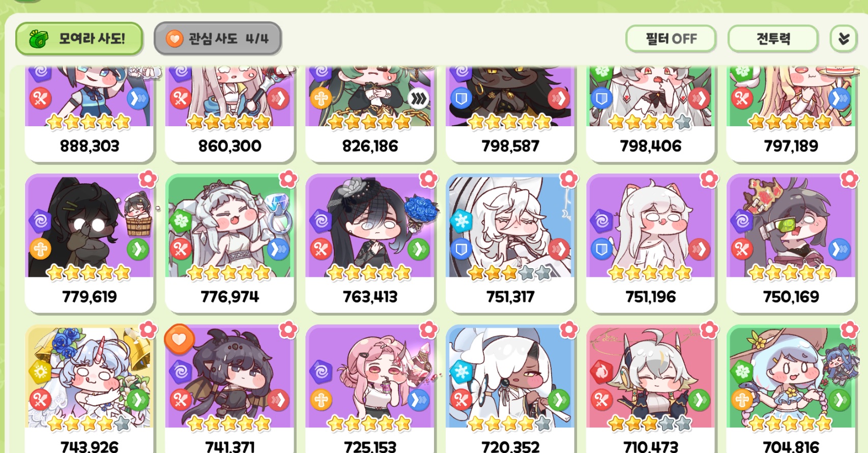Viewport: 868px width, 453px height.
Task: Expand the double-chevron sort order button
Action: coord(844,39)
